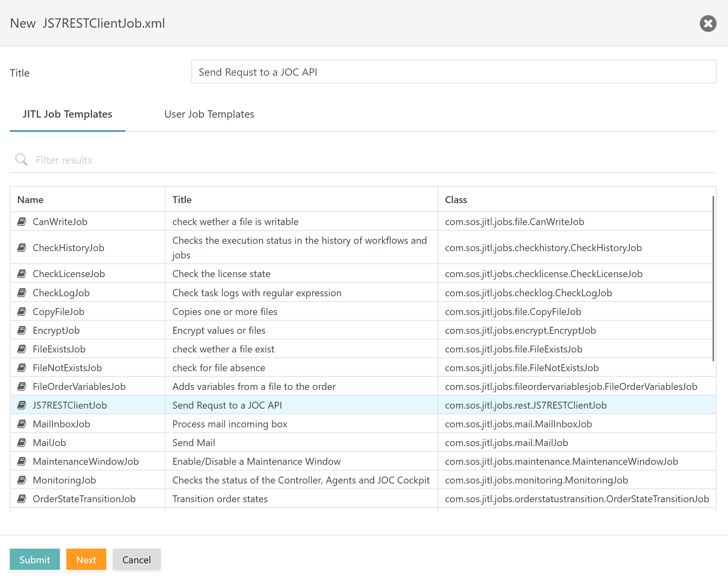Viewport: 728px width, 582px height.
Task: Click the book icon beside CanWriteJob
Action: 22,221
